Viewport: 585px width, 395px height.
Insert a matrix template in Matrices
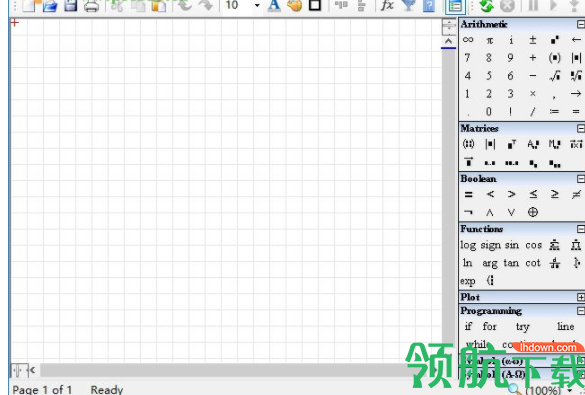pos(468,144)
